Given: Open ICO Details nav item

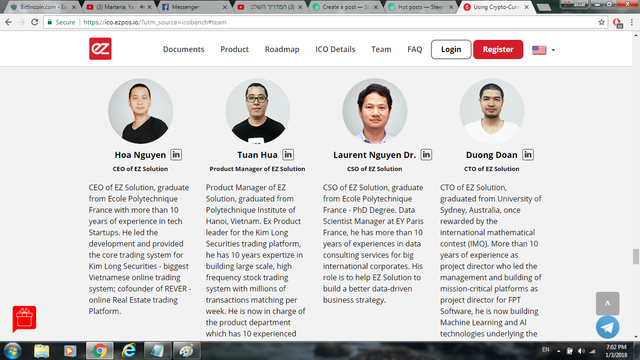Looking at the screenshot, I should click(335, 49).
